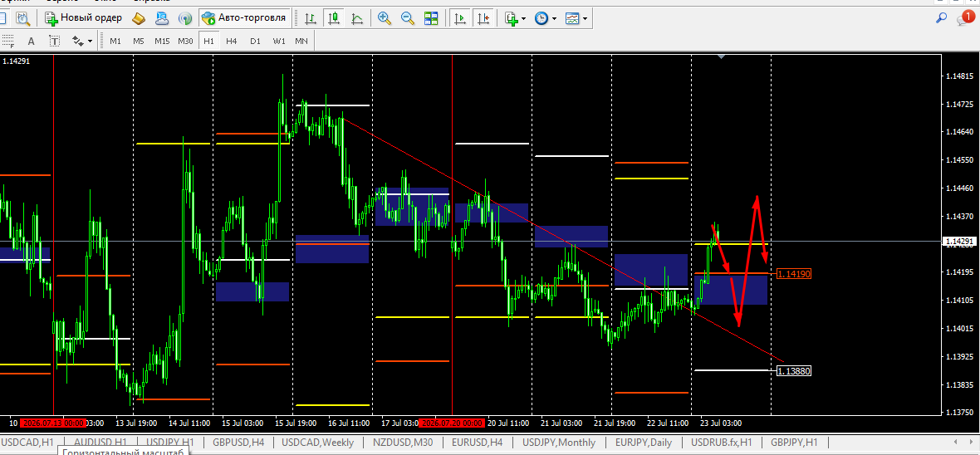Click the 2026.07.13 00:00 date marker

[51, 423]
